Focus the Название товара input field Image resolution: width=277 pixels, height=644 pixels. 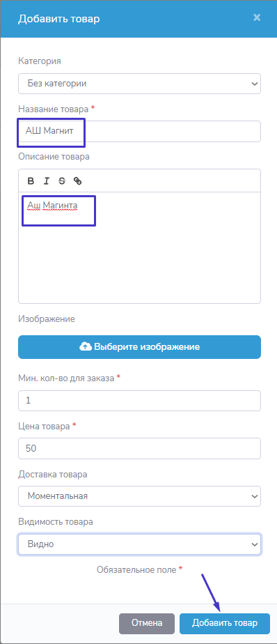139,132
